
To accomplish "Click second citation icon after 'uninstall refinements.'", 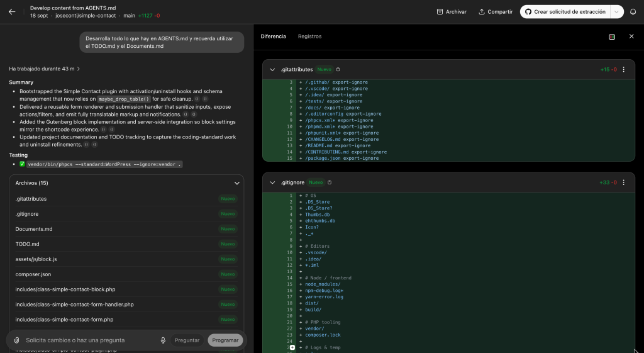I will click(94, 145).
